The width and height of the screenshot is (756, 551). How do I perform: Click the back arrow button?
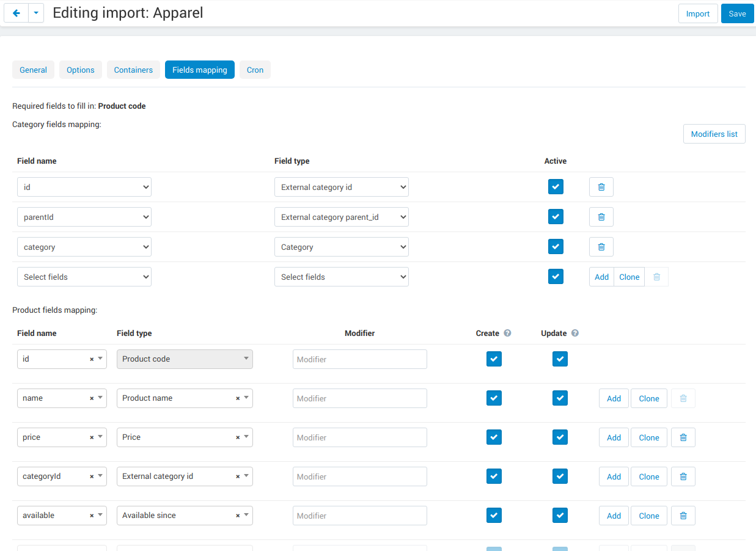(17, 13)
